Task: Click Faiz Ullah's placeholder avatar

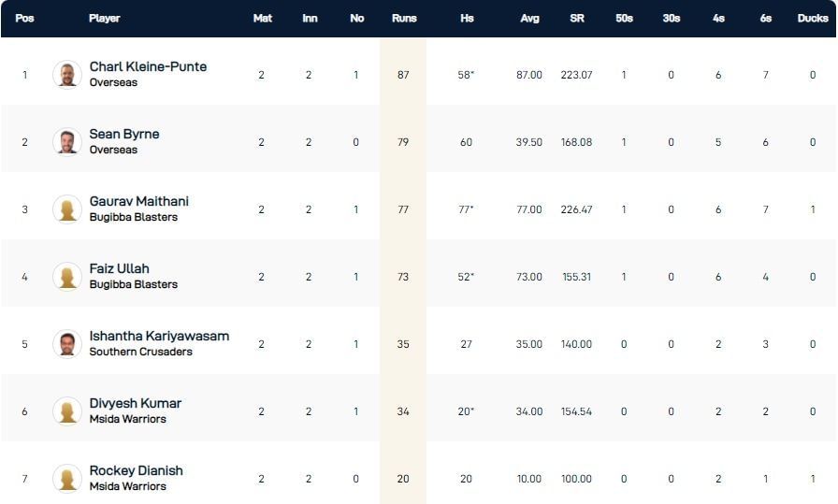Action: click(x=67, y=277)
